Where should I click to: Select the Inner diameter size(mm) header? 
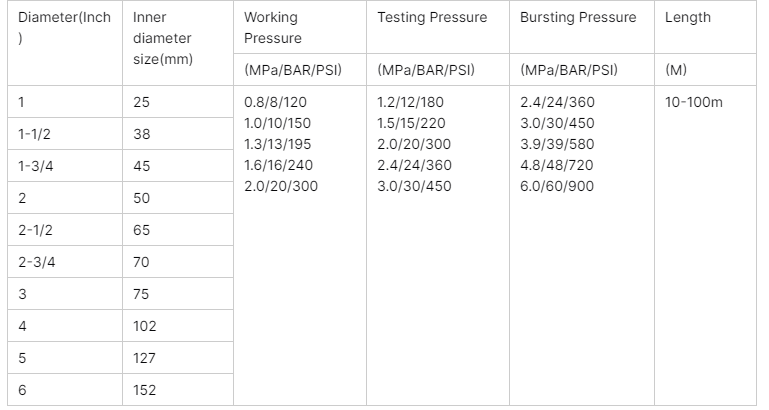coord(178,43)
